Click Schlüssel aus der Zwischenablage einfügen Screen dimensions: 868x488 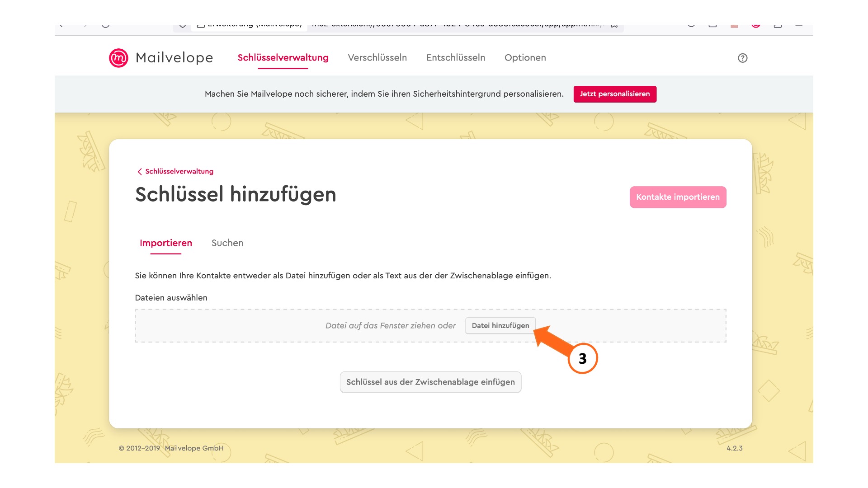[430, 382]
